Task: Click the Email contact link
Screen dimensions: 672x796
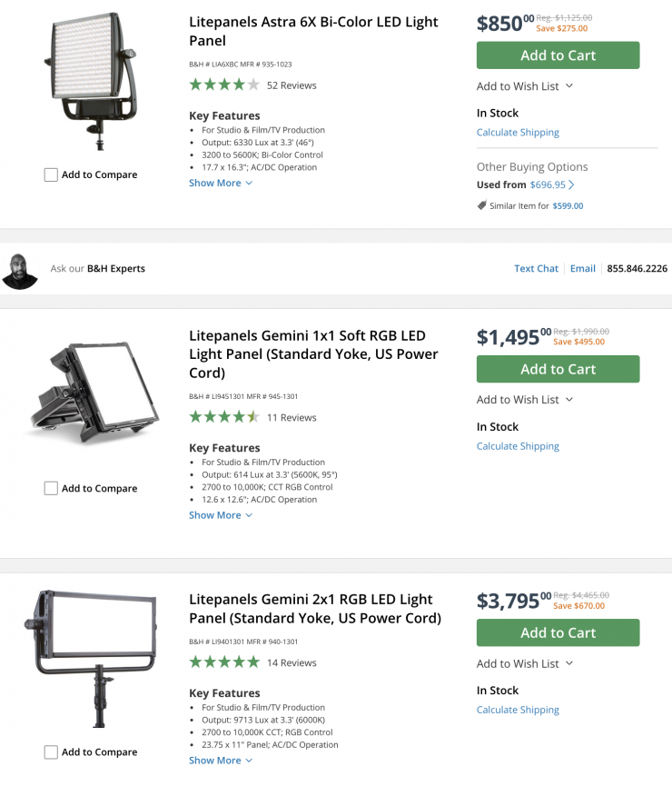Action: [x=582, y=268]
